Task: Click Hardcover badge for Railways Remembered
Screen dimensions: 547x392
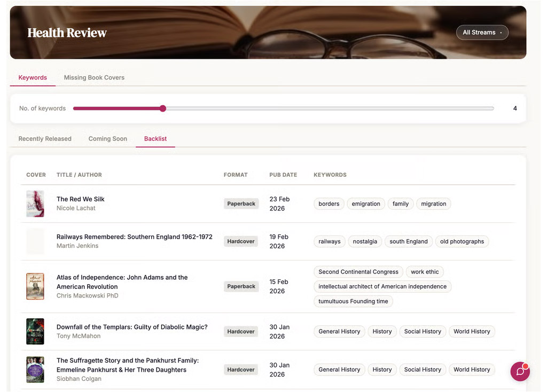Action: pos(241,241)
